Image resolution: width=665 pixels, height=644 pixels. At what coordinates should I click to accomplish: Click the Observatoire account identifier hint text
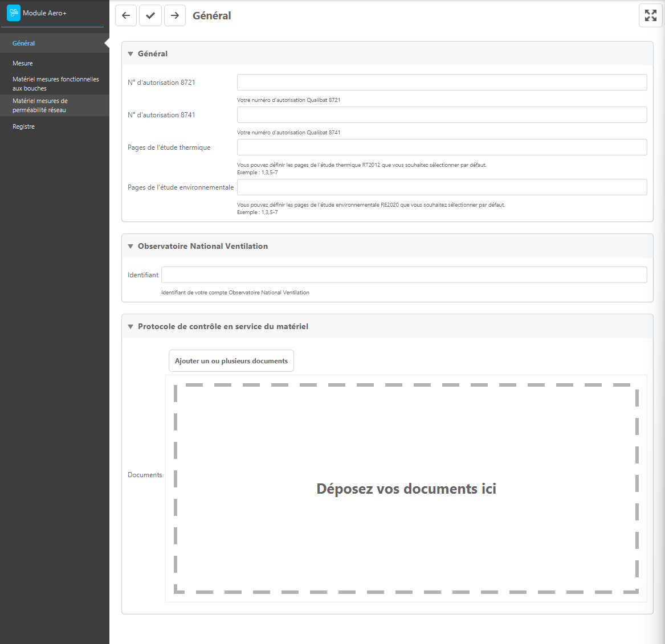(x=235, y=292)
